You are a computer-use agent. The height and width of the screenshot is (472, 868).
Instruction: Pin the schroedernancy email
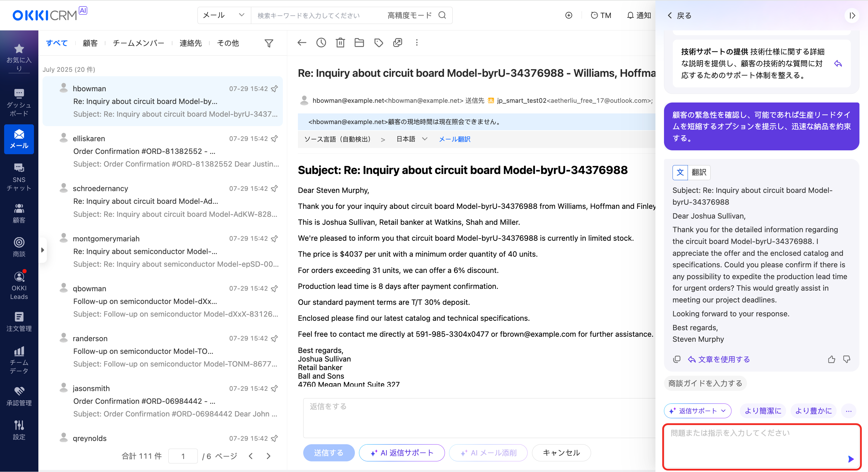pyautogui.click(x=275, y=188)
